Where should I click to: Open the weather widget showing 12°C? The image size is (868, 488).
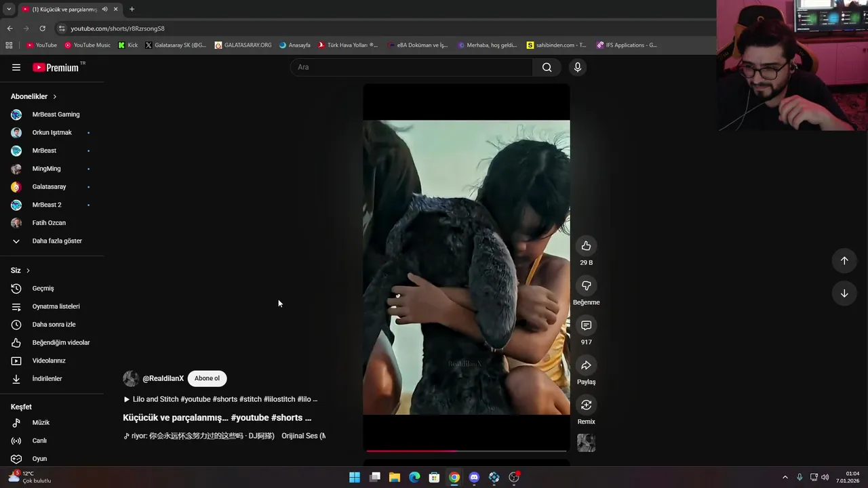29,477
